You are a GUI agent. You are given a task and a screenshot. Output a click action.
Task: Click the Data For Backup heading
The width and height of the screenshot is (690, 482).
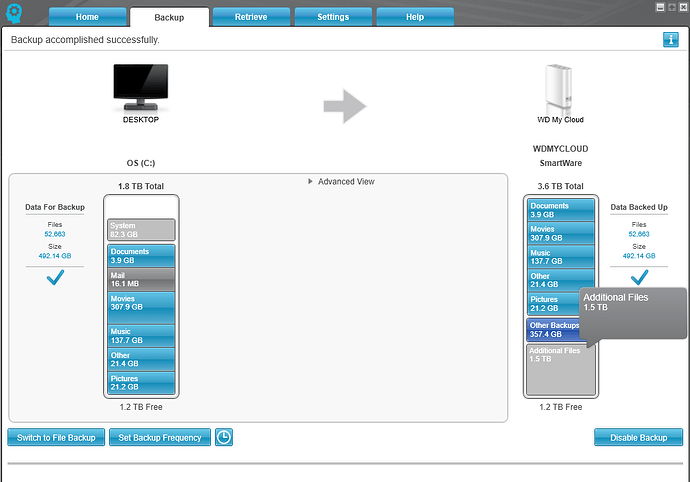tap(55, 207)
